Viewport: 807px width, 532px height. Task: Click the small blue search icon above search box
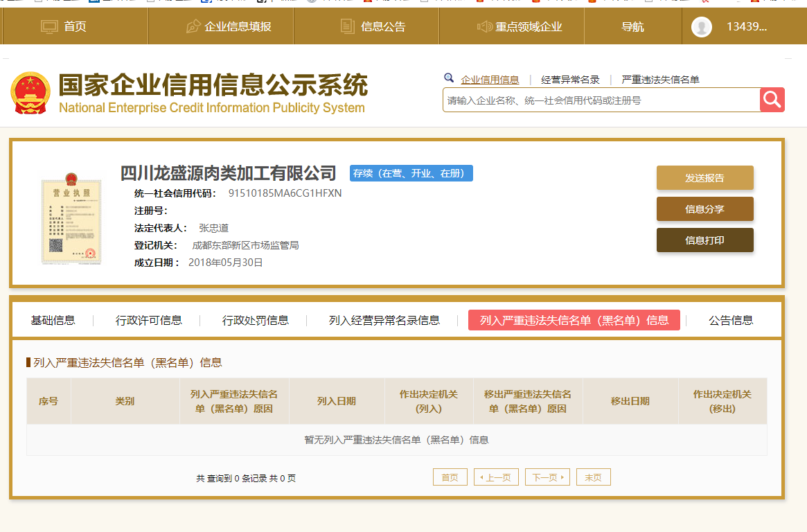[449, 78]
